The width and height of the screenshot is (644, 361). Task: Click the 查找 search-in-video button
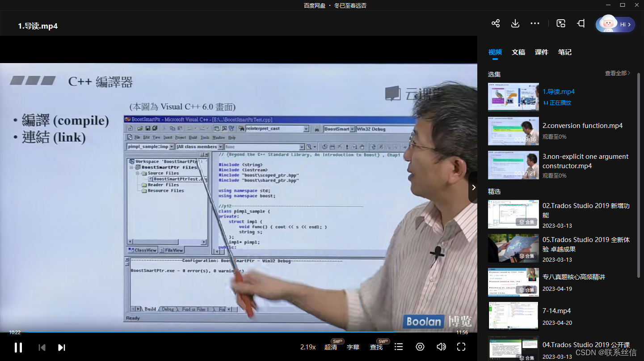tap(376, 347)
